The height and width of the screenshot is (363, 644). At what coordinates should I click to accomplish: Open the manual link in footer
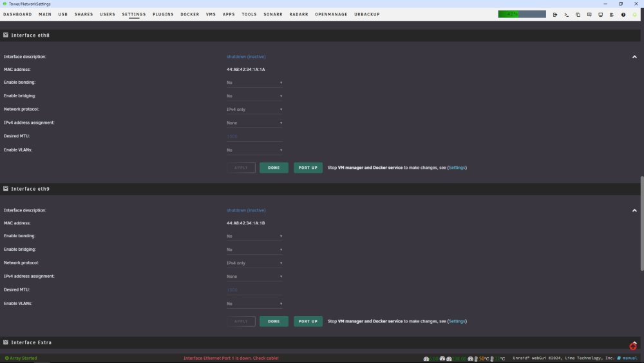pos(630,358)
